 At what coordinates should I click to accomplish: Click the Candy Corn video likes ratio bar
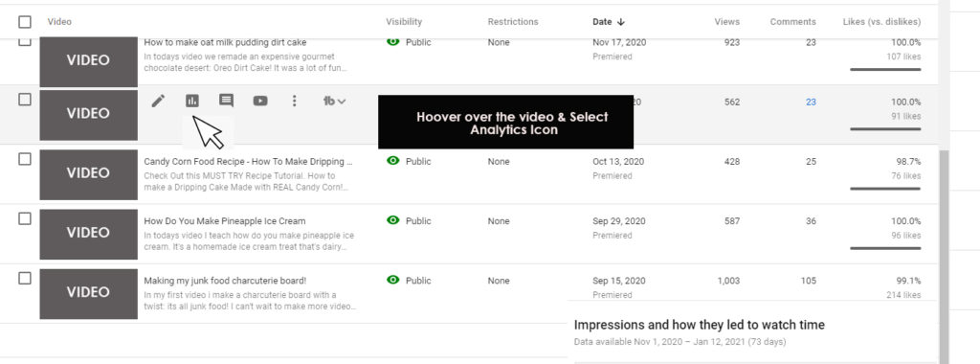click(x=885, y=189)
